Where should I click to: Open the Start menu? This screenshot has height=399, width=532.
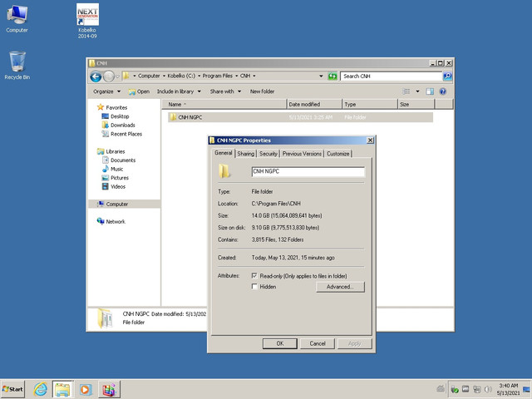pyautogui.click(x=12, y=389)
